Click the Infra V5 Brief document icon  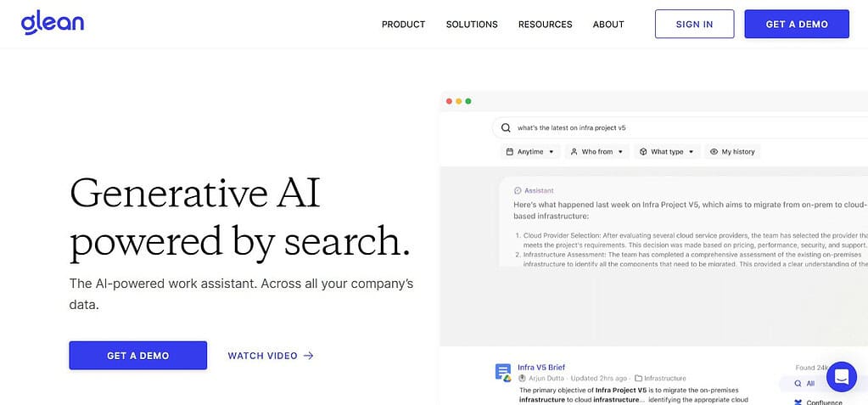(502, 373)
